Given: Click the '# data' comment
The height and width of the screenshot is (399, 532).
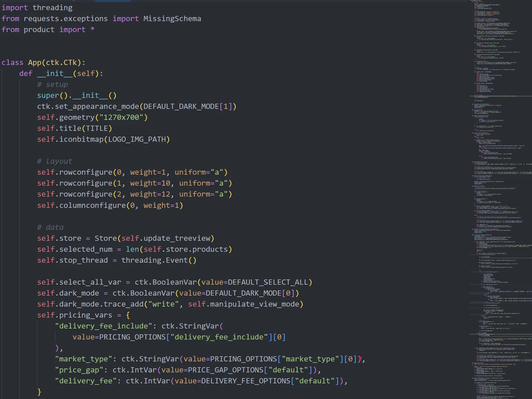Looking at the screenshot, I should [x=50, y=227].
